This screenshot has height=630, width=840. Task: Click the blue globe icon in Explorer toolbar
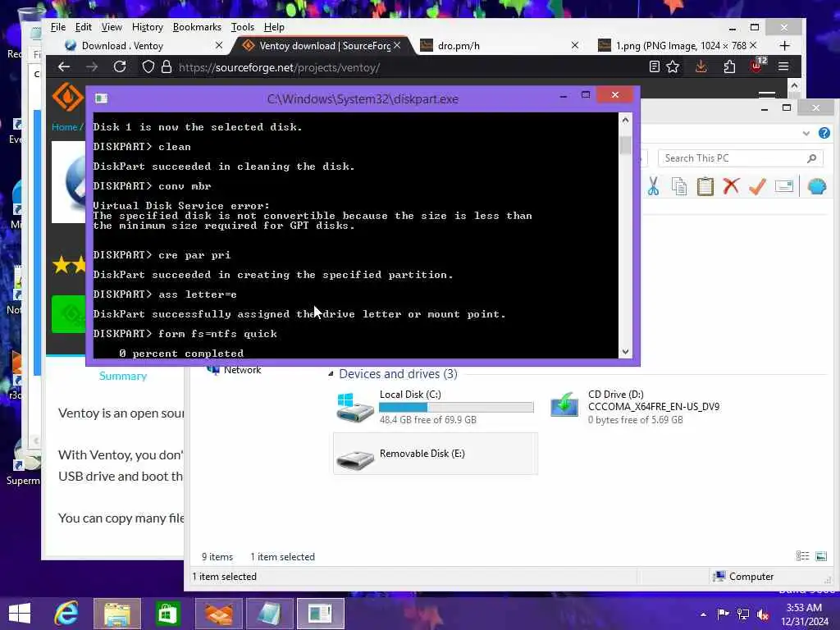click(x=817, y=186)
